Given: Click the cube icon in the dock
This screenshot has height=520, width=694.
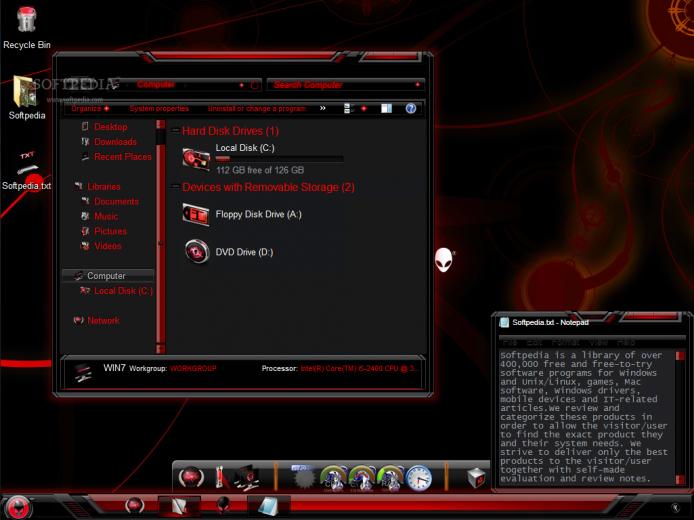Looking at the screenshot, I should [476, 478].
